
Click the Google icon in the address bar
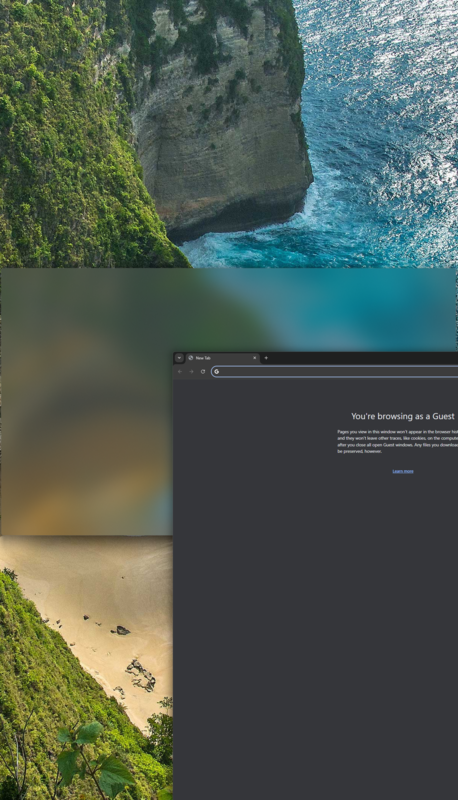pyautogui.click(x=217, y=371)
